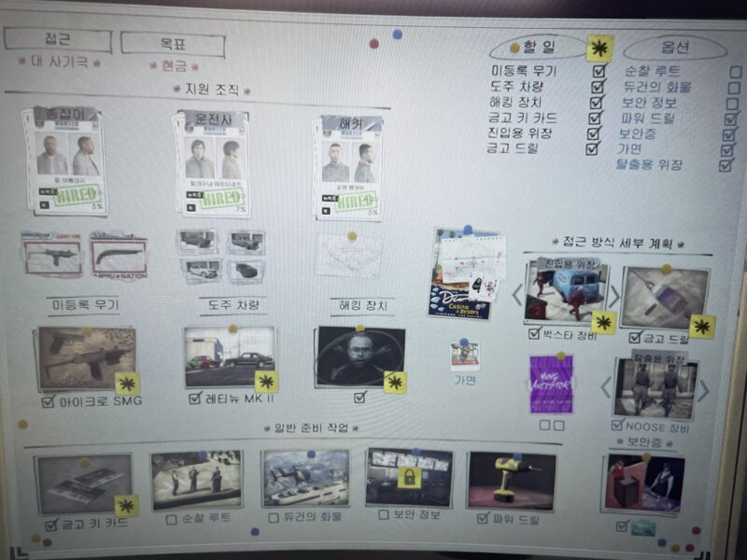
Task: Open the 탈출용 위장 NOOSE disguise photo
Action: [656, 387]
